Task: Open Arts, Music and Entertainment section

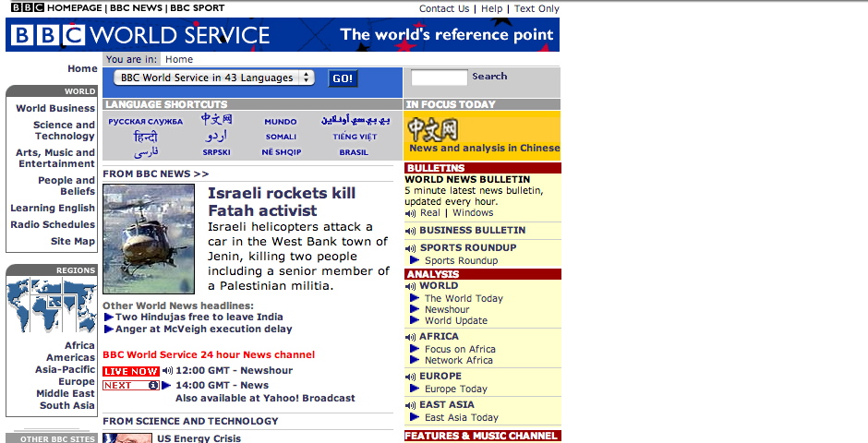Action: (x=55, y=158)
